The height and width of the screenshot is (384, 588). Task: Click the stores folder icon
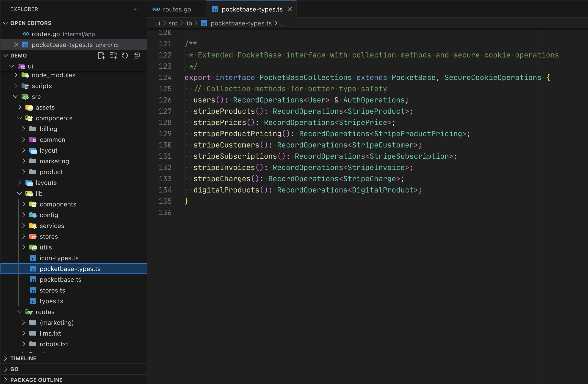(33, 237)
